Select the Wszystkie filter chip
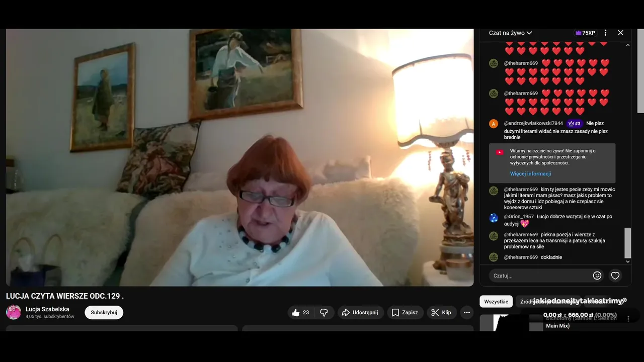Image resolution: width=644 pixels, height=362 pixels. point(496,301)
